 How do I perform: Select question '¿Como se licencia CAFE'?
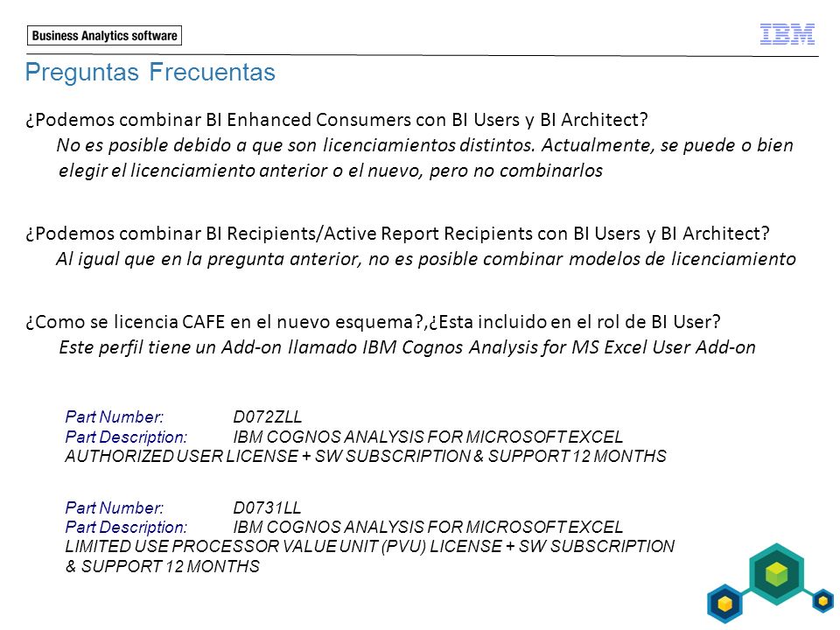coord(373,322)
